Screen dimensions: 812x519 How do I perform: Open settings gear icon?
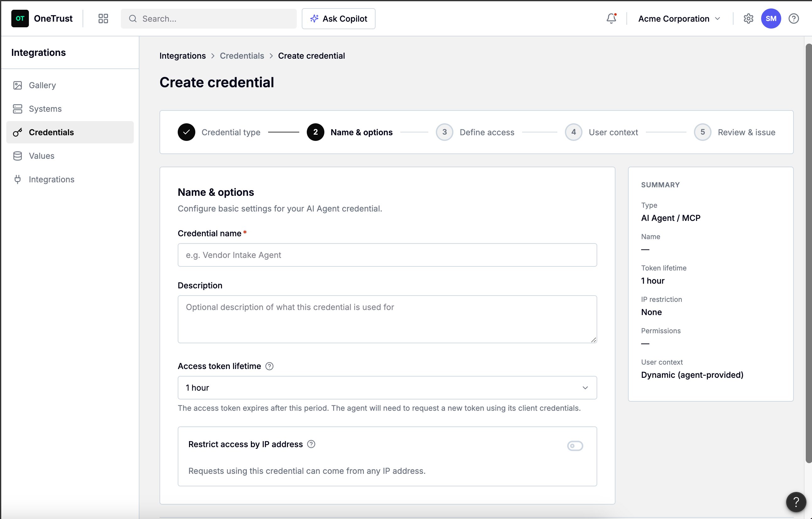click(748, 19)
